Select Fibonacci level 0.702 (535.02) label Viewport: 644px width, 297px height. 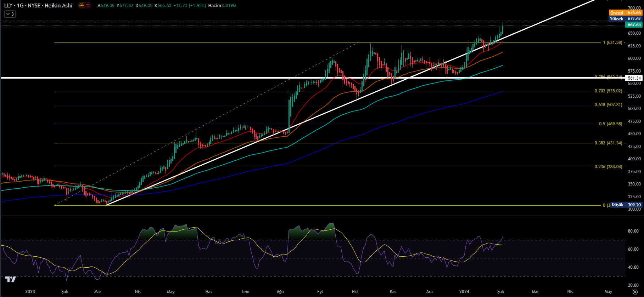click(609, 91)
